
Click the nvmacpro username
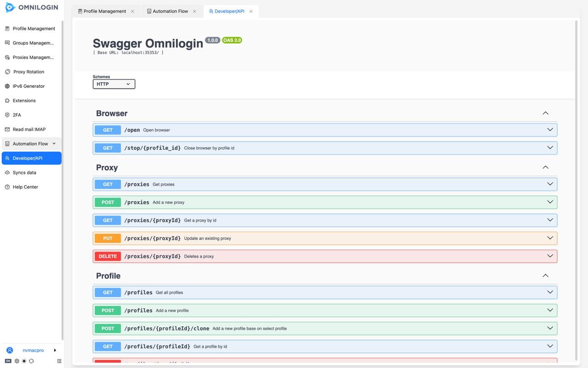point(33,351)
